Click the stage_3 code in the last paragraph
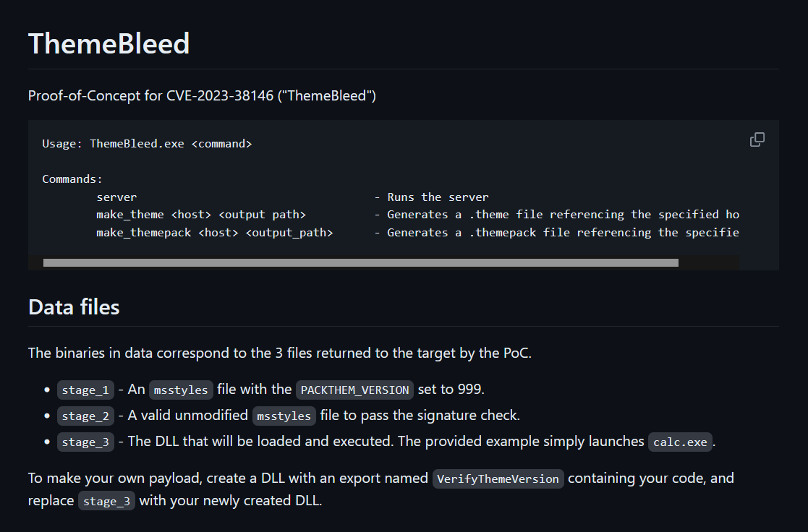 pos(106,501)
